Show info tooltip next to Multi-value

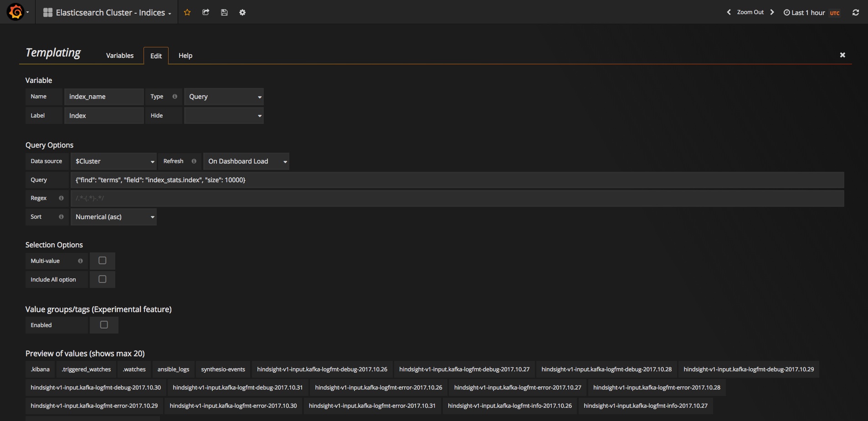point(80,261)
